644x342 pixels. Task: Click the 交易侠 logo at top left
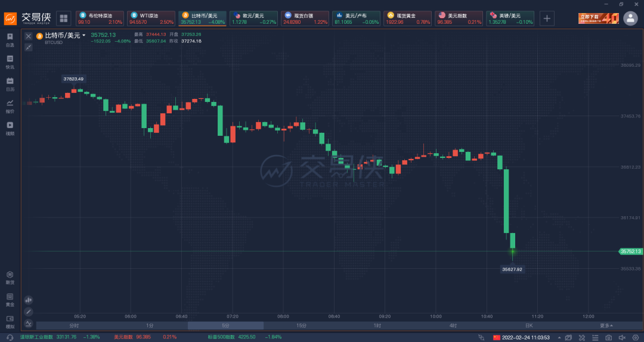pos(28,18)
